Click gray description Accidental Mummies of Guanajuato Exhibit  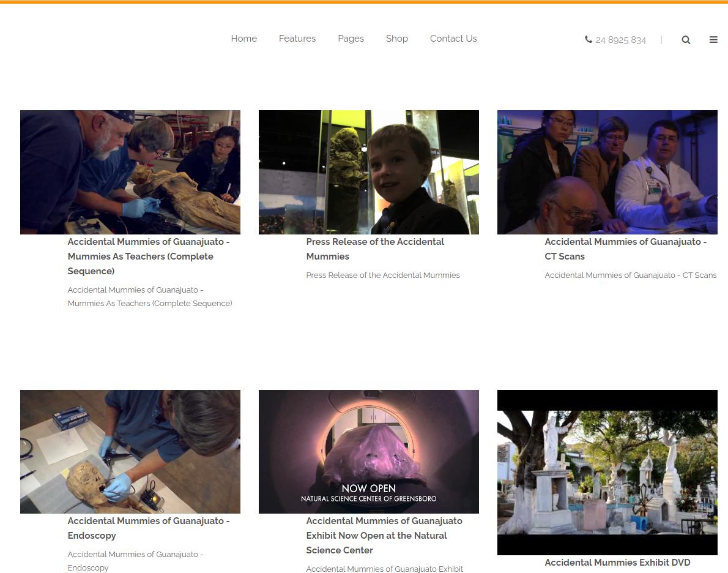point(384,569)
